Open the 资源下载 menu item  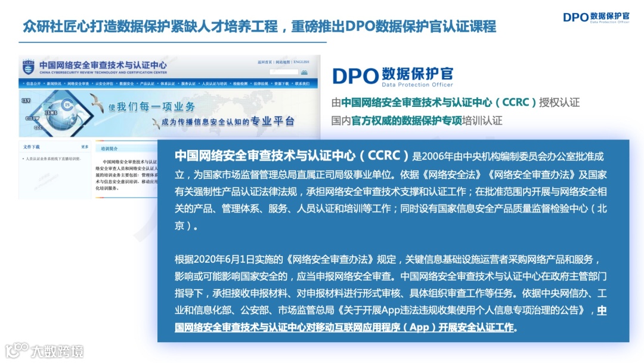(x=281, y=84)
